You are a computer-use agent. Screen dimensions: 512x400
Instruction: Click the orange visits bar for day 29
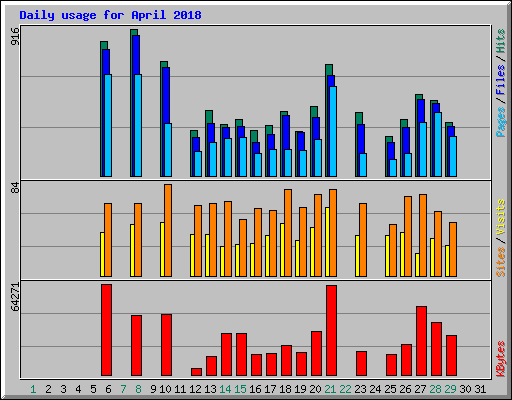point(453,249)
